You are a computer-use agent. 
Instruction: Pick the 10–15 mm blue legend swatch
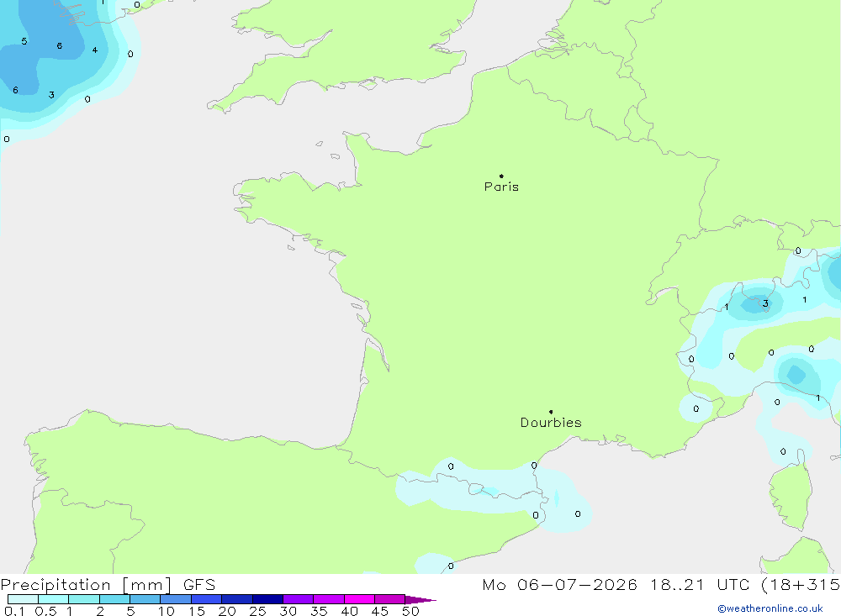(176, 599)
